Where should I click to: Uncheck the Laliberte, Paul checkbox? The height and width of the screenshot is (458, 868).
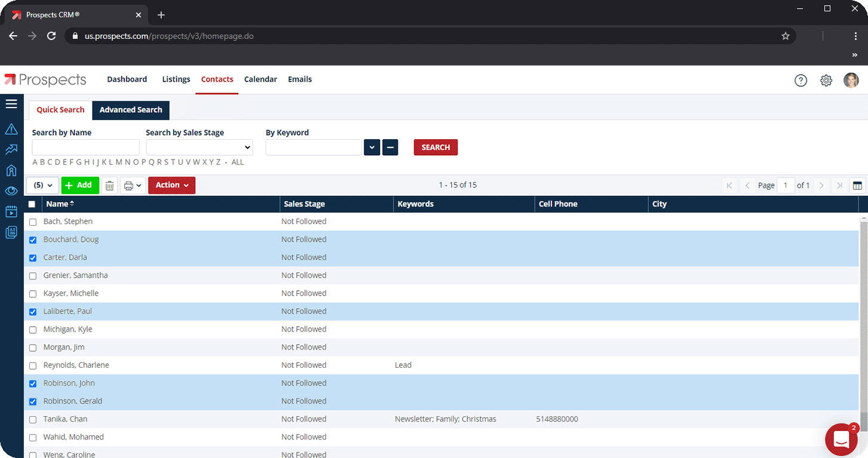click(x=33, y=312)
